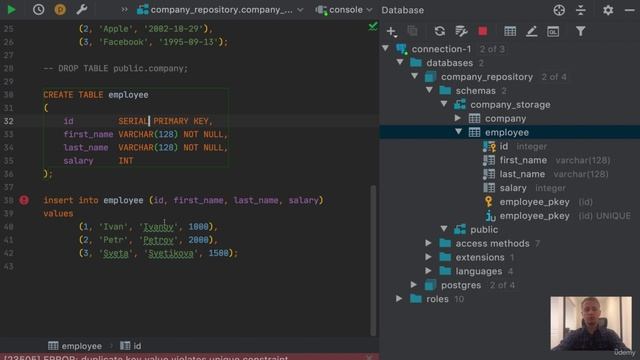
Task: Expand extensions folder
Action: click(x=429, y=257)
